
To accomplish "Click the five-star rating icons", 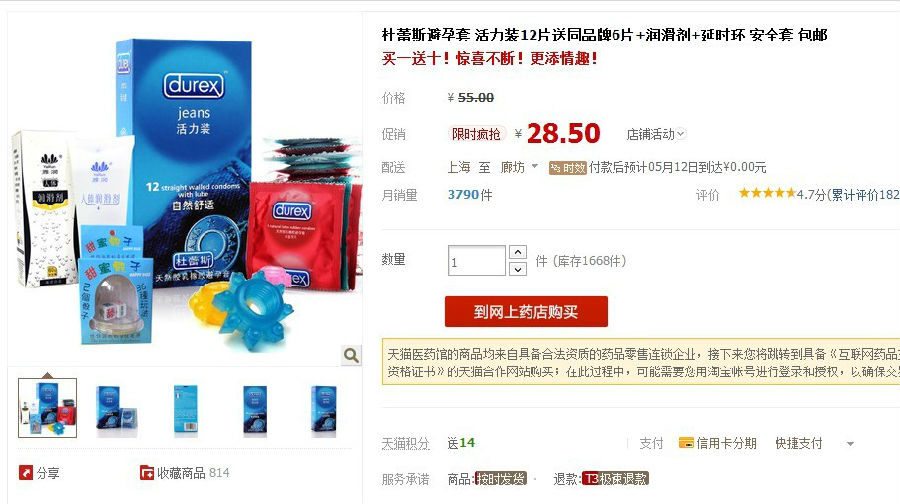I will (x=767, y=193).
